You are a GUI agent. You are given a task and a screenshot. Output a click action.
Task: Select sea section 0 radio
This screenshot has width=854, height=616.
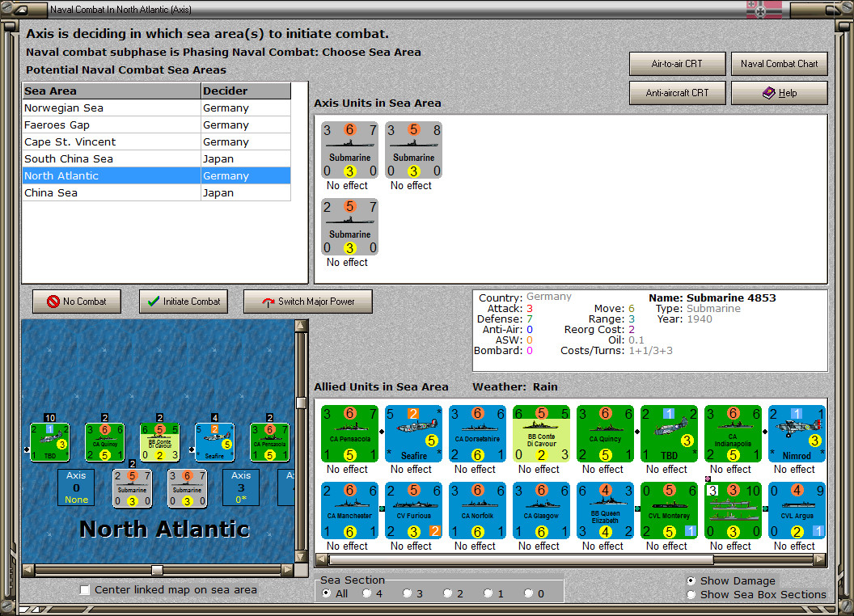pyautogui.click(x=528, y=593)
